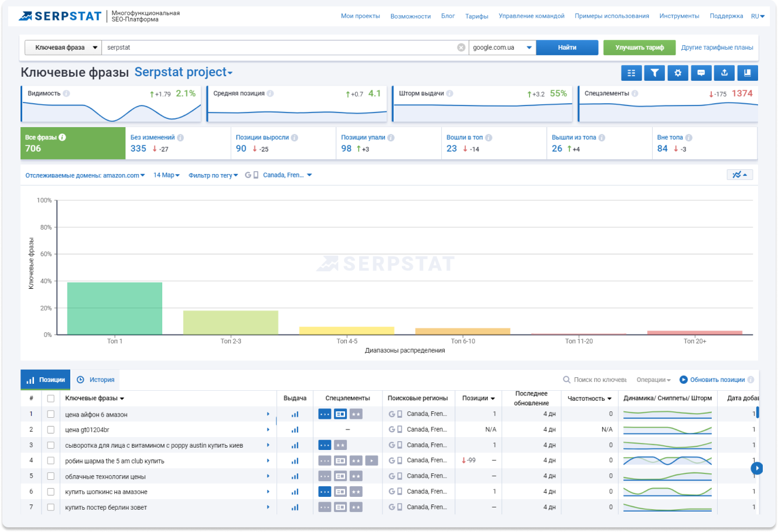778x532 pixels.
Task: Open Мои проекты menu
Action: tap(360, 16)
